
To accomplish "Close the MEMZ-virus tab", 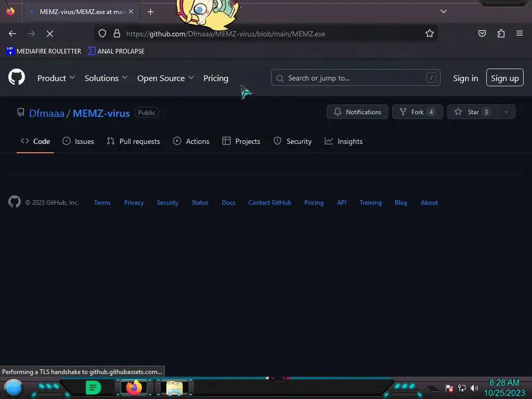I will [x=130, y=11].
